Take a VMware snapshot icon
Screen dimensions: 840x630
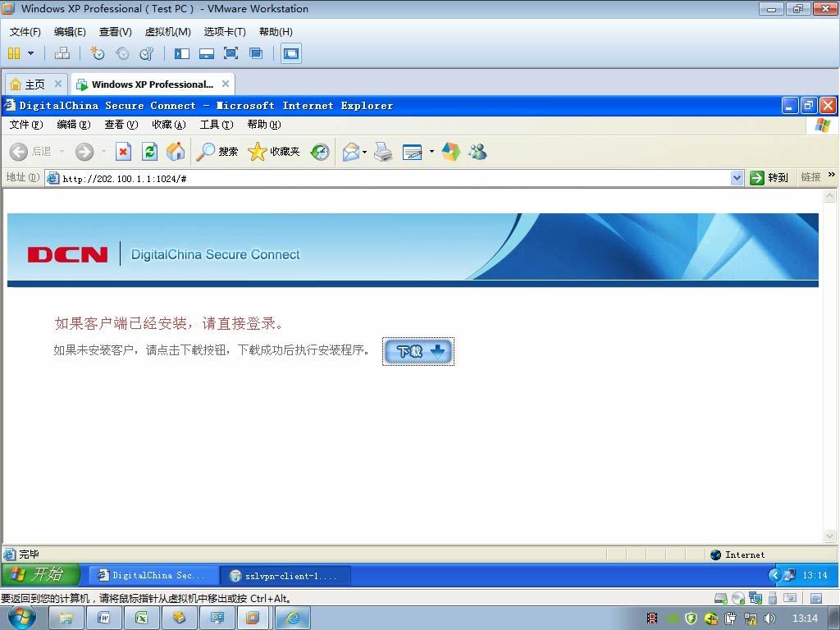tap(98, 53)
